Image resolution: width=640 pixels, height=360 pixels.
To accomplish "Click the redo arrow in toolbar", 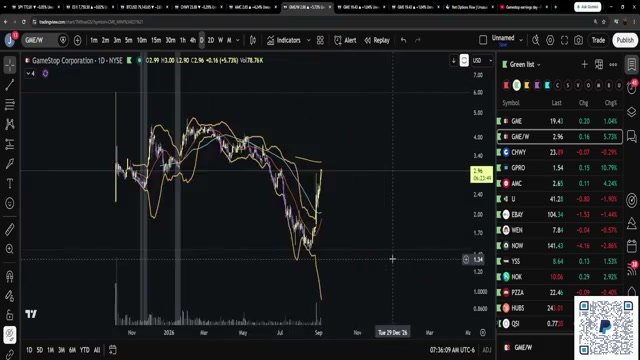I will pos(417,40).
